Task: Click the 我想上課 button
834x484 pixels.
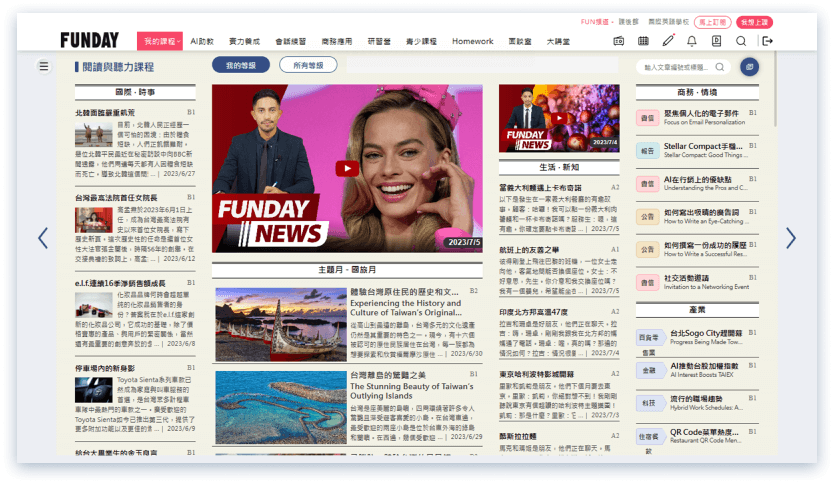Action: click(754, 21)
